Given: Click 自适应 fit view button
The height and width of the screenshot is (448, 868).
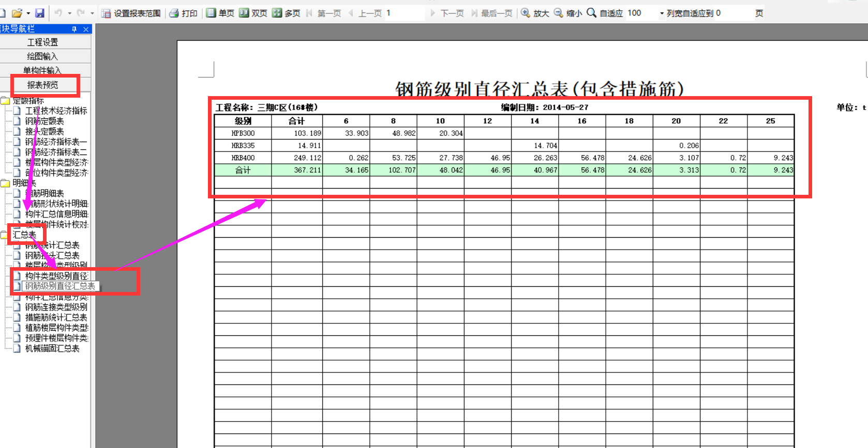Looking at the screenshot, I should (x=605, y=13).
